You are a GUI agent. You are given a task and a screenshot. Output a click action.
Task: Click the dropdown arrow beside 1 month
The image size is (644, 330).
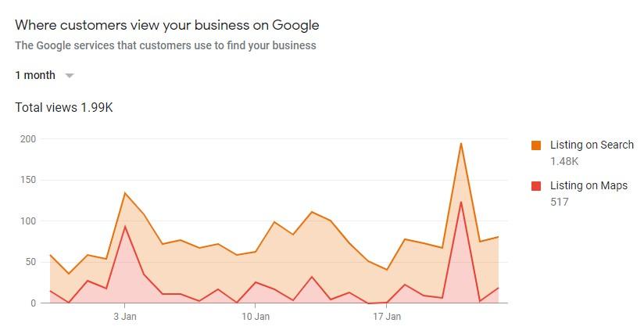(70, 76)
